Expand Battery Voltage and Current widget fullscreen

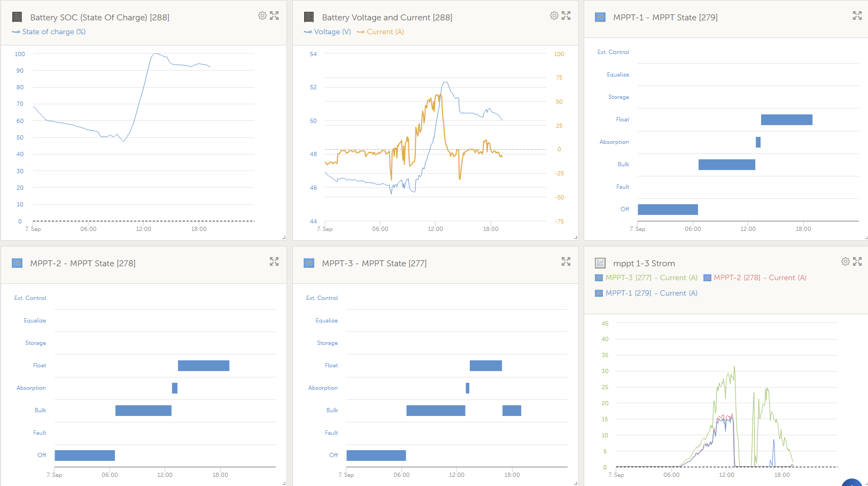(566, 16)
